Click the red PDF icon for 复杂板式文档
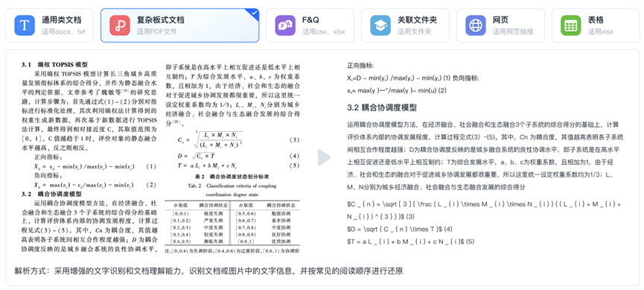Image resolution: width=644 pixels, height=290 pixels. (x=120, y=25)
